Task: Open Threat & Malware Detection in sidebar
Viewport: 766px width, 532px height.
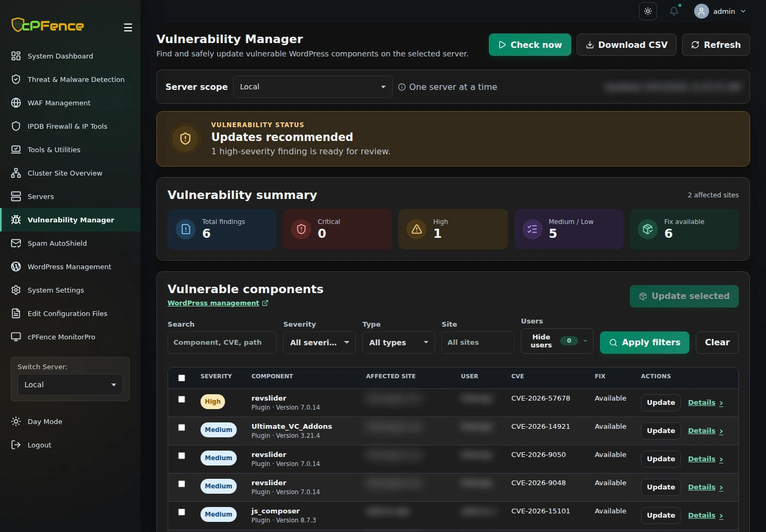Action: tap(70, 79)
